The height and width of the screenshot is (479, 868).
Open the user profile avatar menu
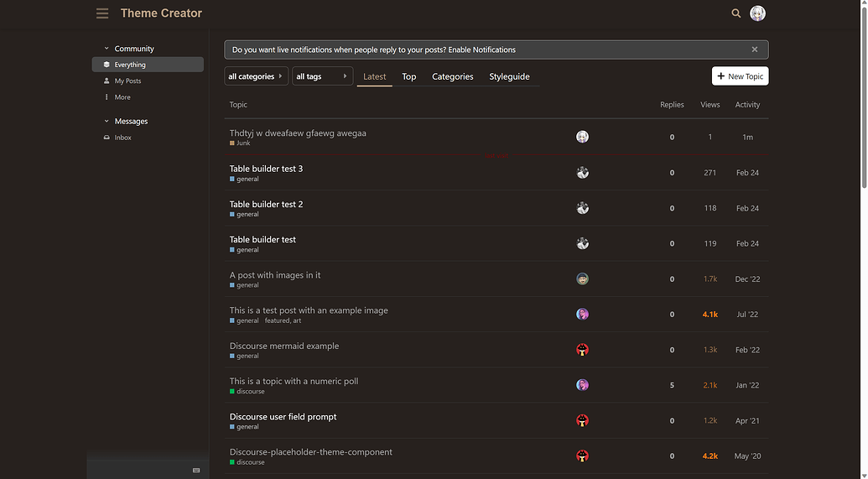click(x=757, y=13)
